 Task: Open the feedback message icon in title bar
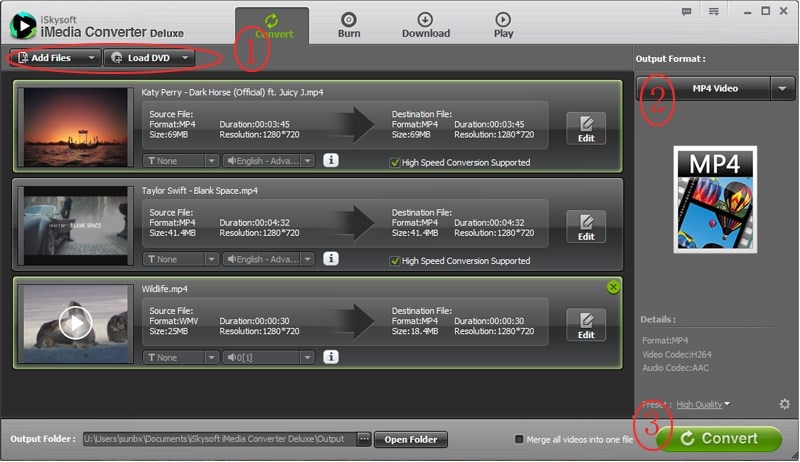click(687, 11)
